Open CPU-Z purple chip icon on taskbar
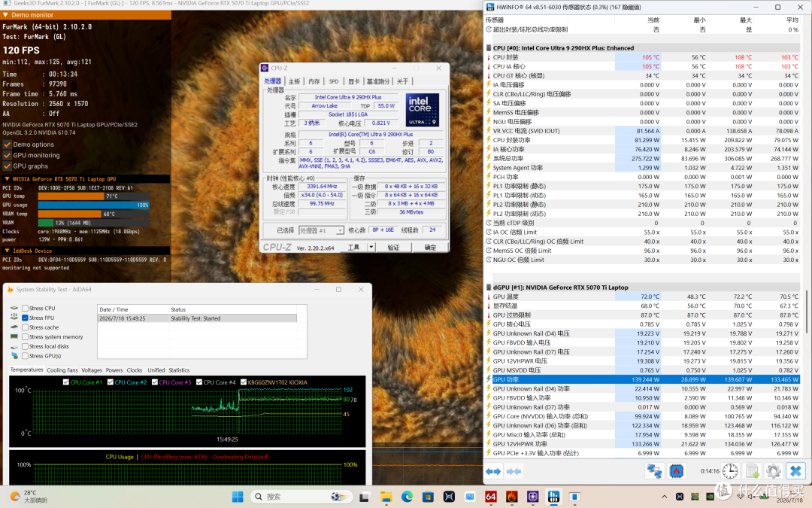812x508 pixels. coord(533,497)
